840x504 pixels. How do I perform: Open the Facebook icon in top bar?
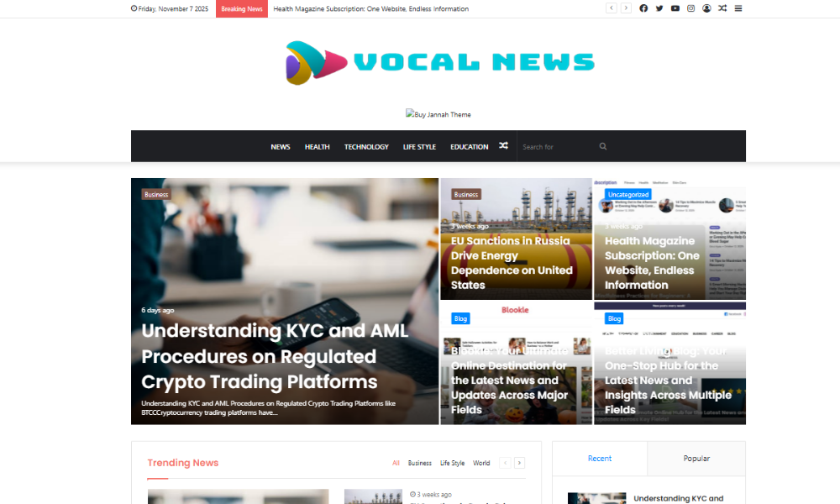point(643,8)
